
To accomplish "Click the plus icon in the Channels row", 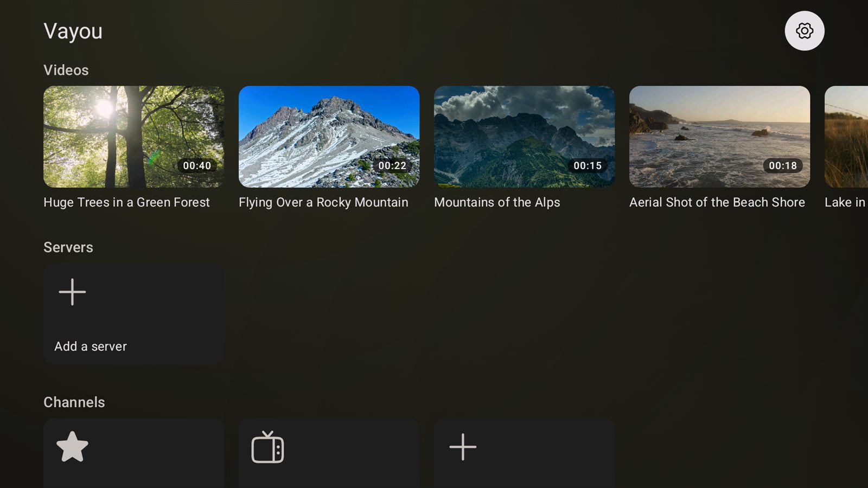I will pos(463,447).
